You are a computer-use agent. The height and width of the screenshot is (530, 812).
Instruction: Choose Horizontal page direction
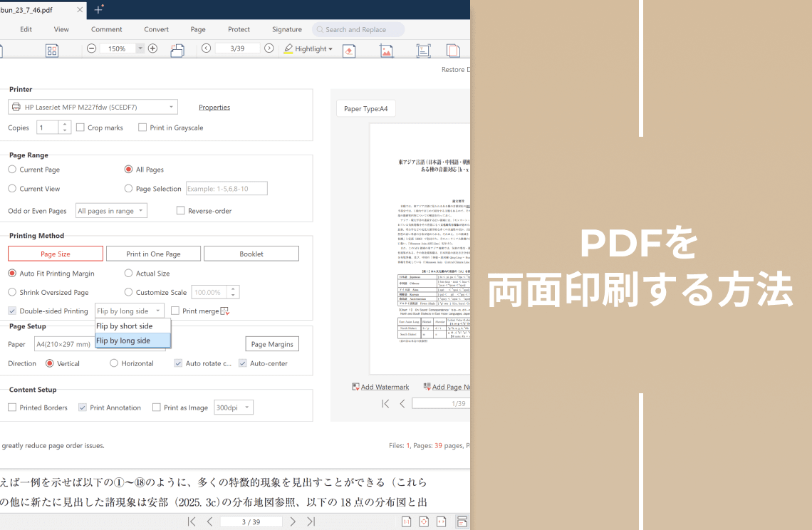(x=114, y=363)
